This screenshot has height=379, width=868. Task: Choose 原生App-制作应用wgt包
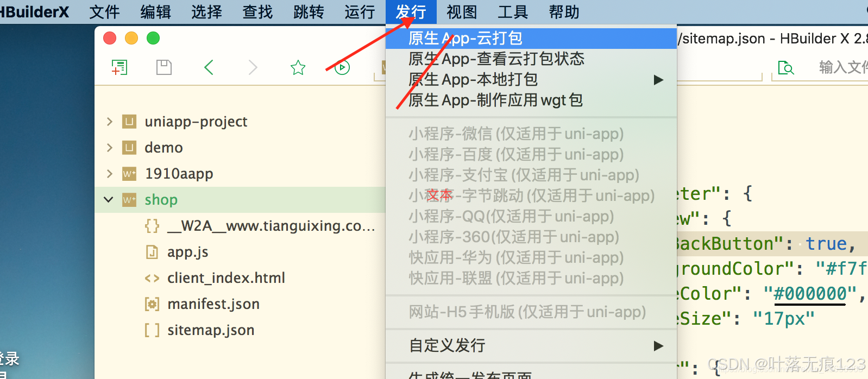point(531,100)
